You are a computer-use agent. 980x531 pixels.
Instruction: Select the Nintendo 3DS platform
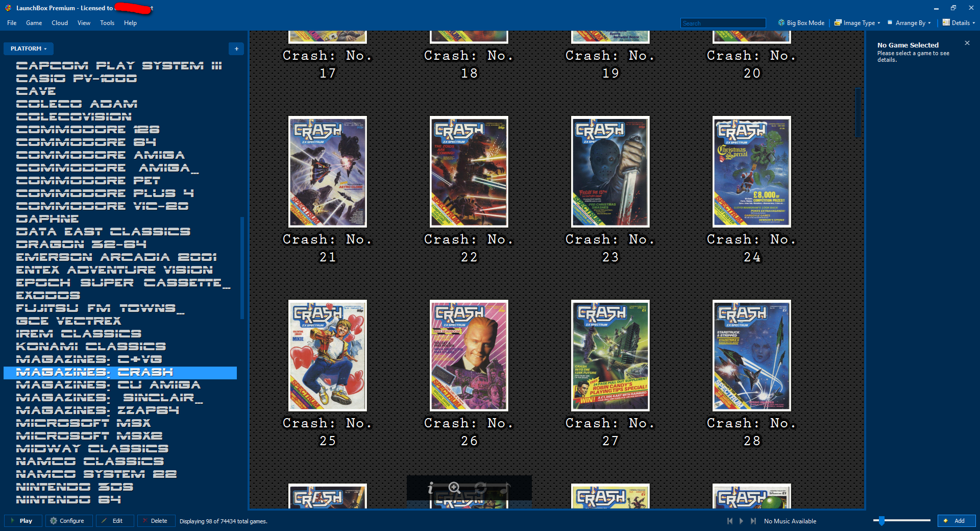75,487
